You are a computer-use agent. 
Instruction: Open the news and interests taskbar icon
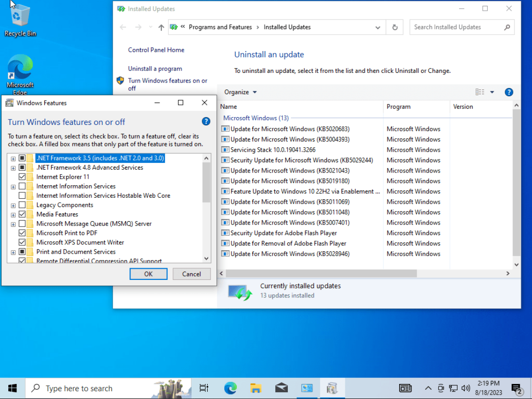click(x=405, y=388)
